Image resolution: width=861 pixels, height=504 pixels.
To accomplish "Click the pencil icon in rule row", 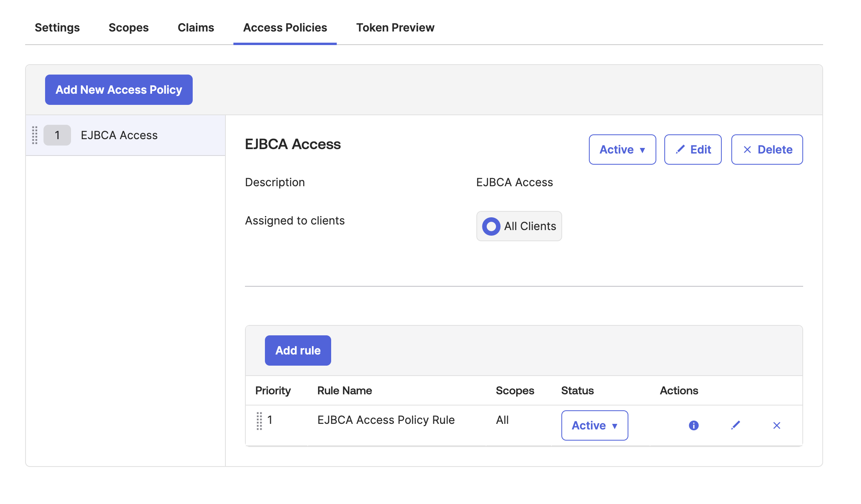I will point(735,425).
